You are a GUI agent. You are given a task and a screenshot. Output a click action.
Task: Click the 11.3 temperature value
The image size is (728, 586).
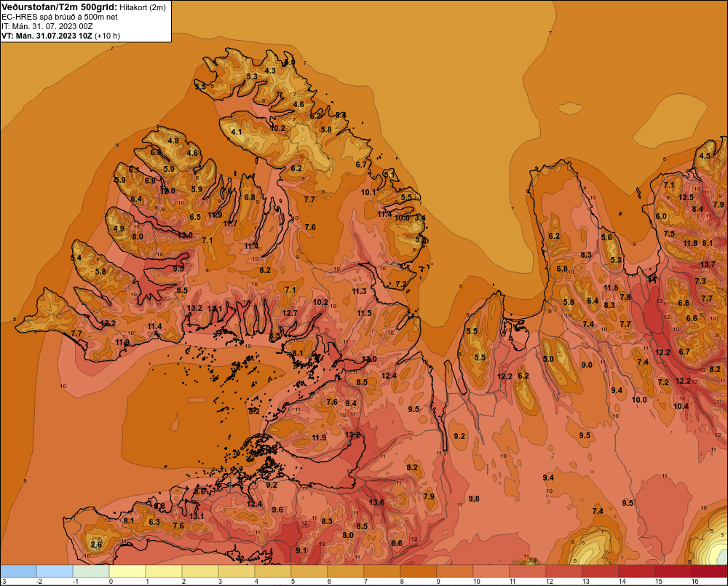359,291
